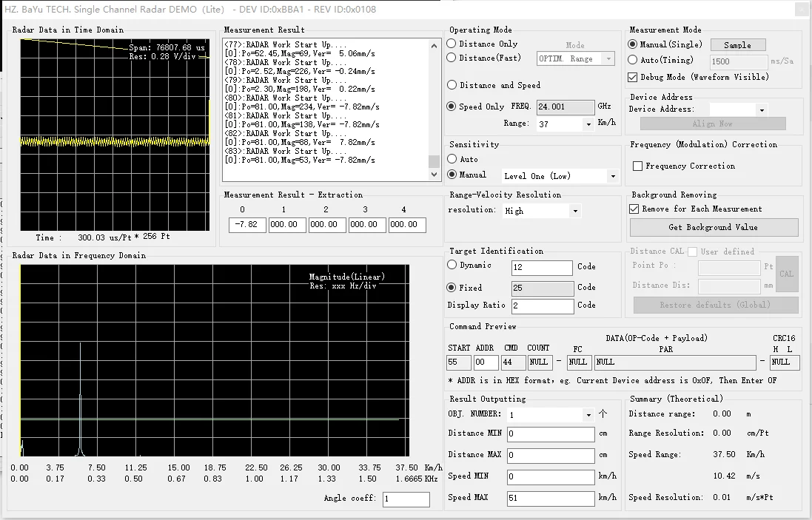Choose Auto(Timing) measurement mode
This screenshot has width=812, height=520.
tap(633, 60)
